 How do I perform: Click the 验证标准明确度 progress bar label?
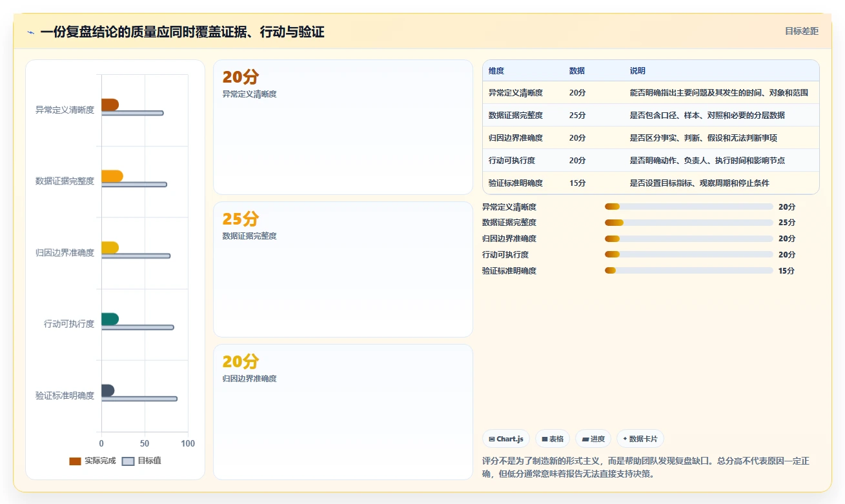[x=509, y=271]
